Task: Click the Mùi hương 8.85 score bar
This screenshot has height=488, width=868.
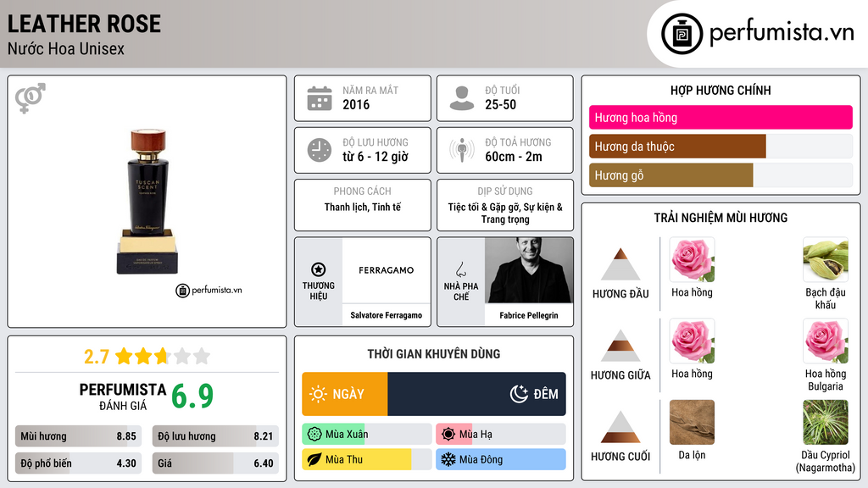Action: point(78,436)
